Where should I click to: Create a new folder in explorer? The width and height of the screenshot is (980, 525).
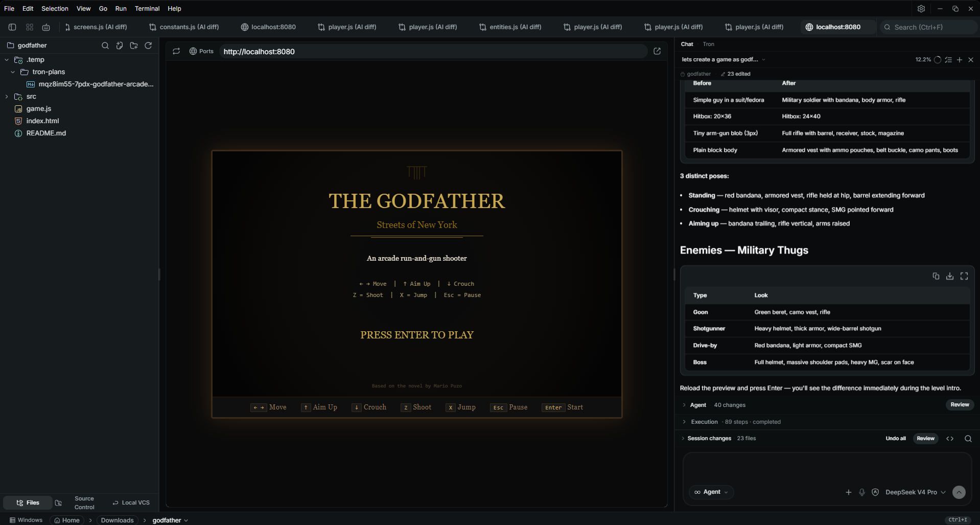click(x=134, y=45)
